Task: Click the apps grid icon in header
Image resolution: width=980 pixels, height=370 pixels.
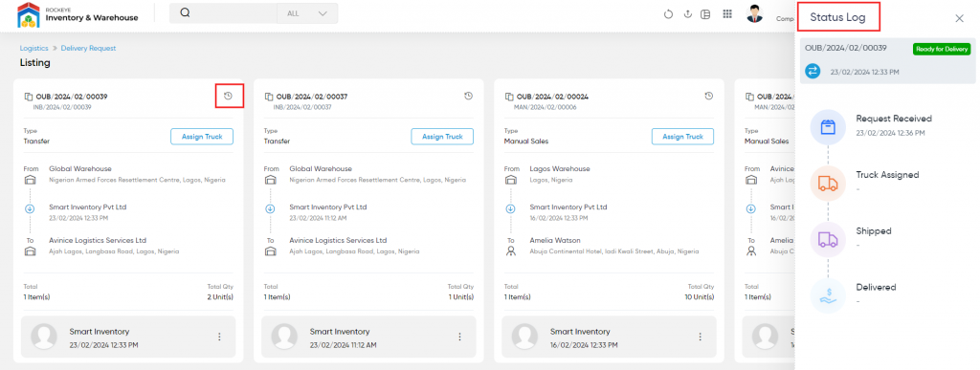Action: click(x=727, y=14)
